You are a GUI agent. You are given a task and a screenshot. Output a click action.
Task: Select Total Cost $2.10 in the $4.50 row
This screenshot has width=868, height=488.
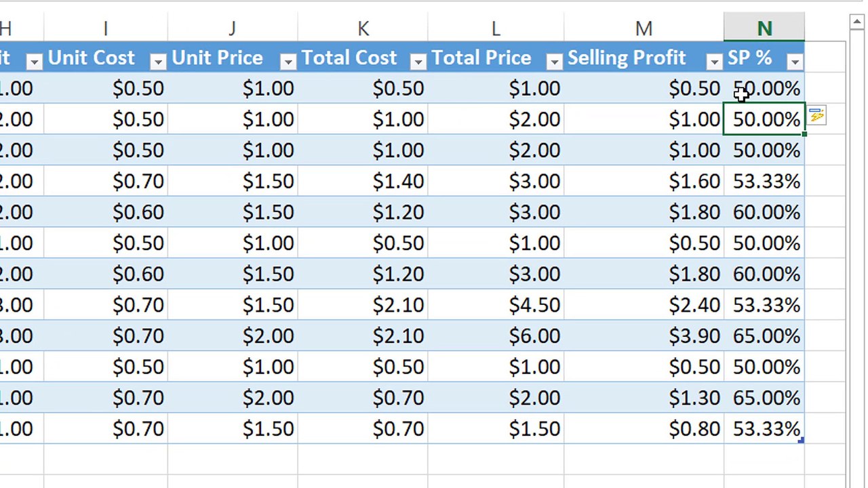[x=363, y=305]
